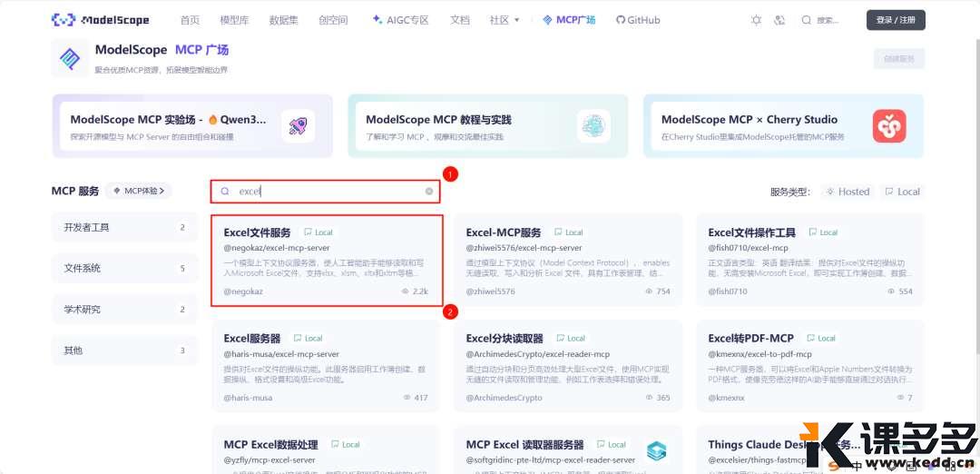The height and width of the screenshot is (474, 980).
Task: Click the 365 views eye icon
Action: click(650, 398)
